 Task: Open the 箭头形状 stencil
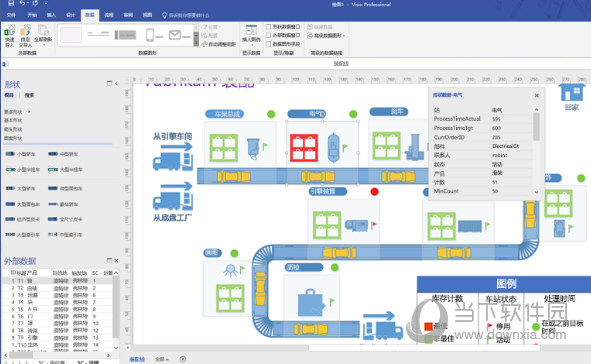[x=13, y=129]
